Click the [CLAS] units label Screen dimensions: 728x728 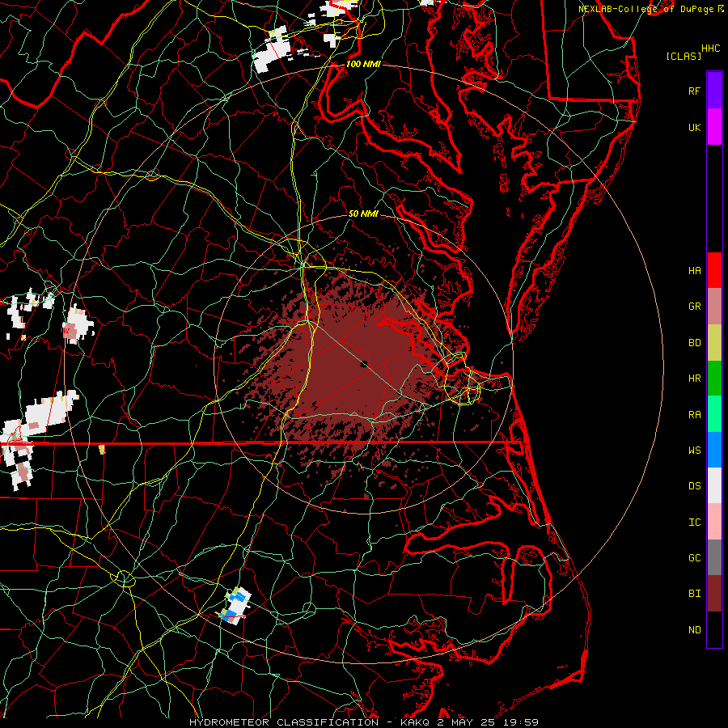click(684, 56)
